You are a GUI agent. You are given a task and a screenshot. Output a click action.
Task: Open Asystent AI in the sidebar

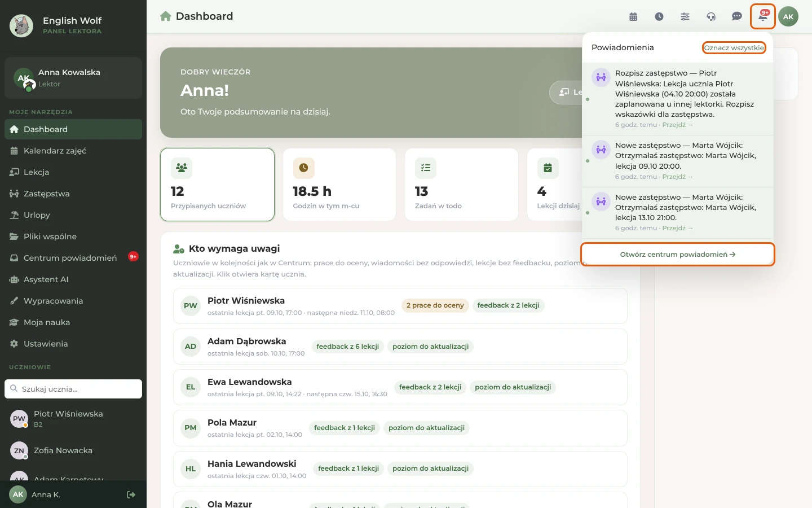coord(73,279)
